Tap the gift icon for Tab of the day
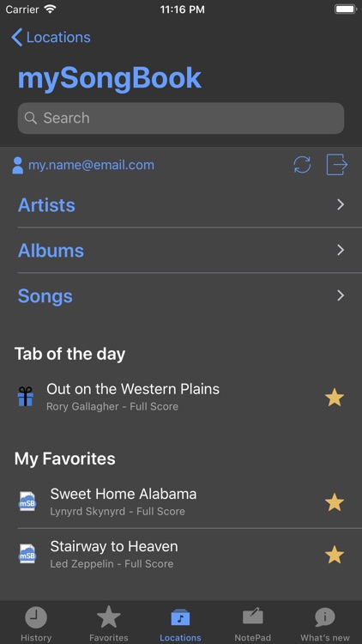This screenshot has height=644, width=362. click(x=26, y=397)
